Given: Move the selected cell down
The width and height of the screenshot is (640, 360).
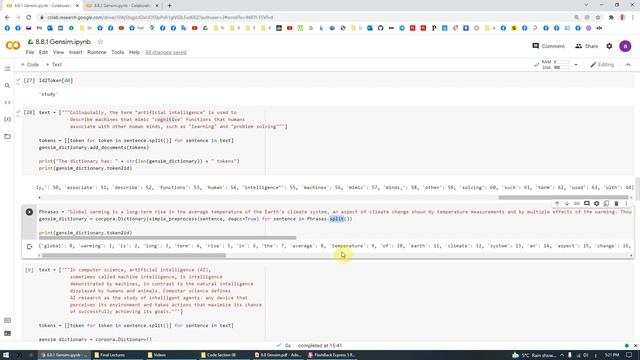Looking at the screenshot, I should pos(567,203).
